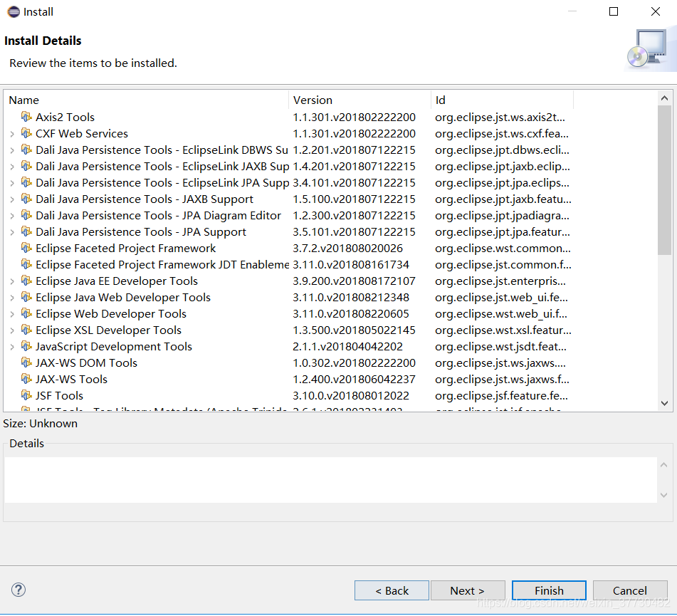Click the Details area up scroll arrow

coord(664,465)
